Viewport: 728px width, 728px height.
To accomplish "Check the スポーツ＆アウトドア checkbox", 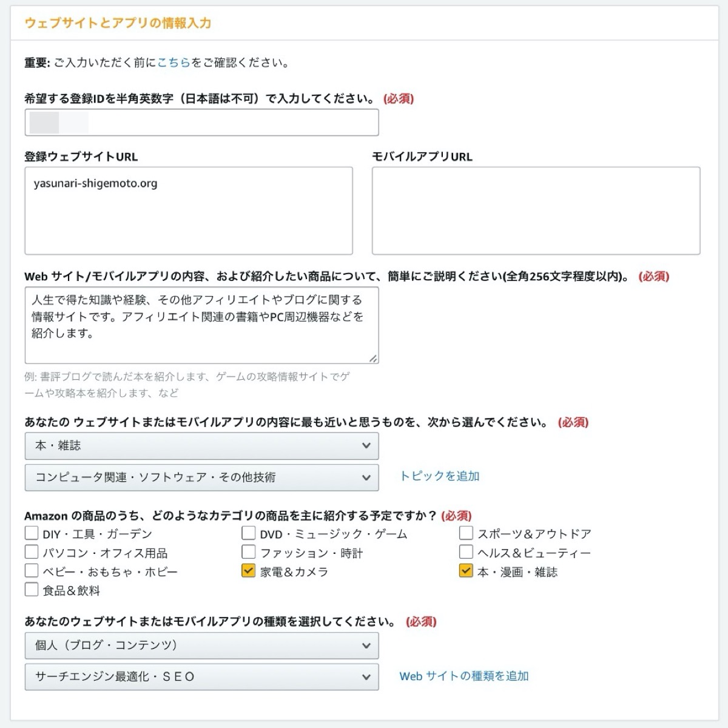I will click(x=466, y=533).
